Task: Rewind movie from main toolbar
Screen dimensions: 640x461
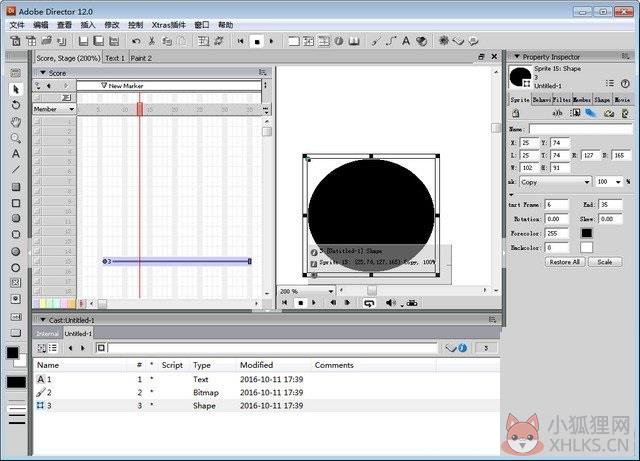Action: point(240,41)
